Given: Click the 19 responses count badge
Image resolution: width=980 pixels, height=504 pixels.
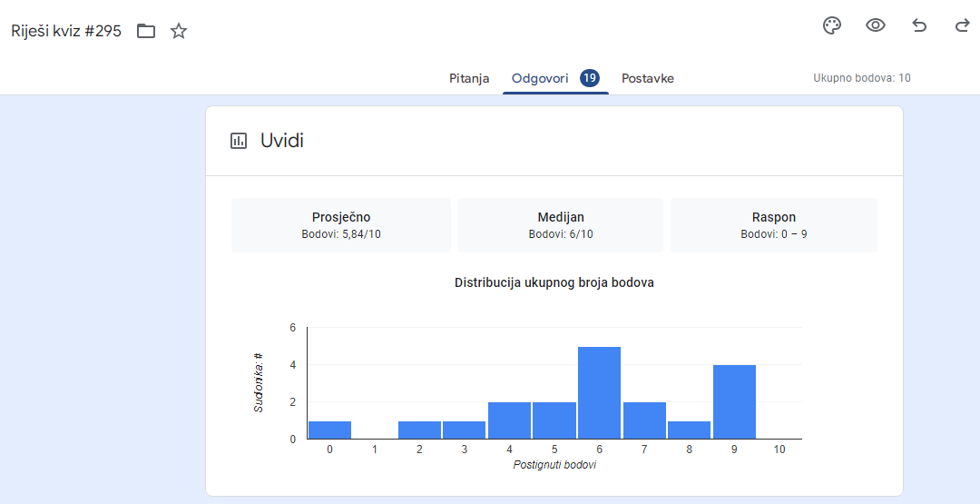Looking at the screenshot, I should pyautogui.click(x=590, y=78).
